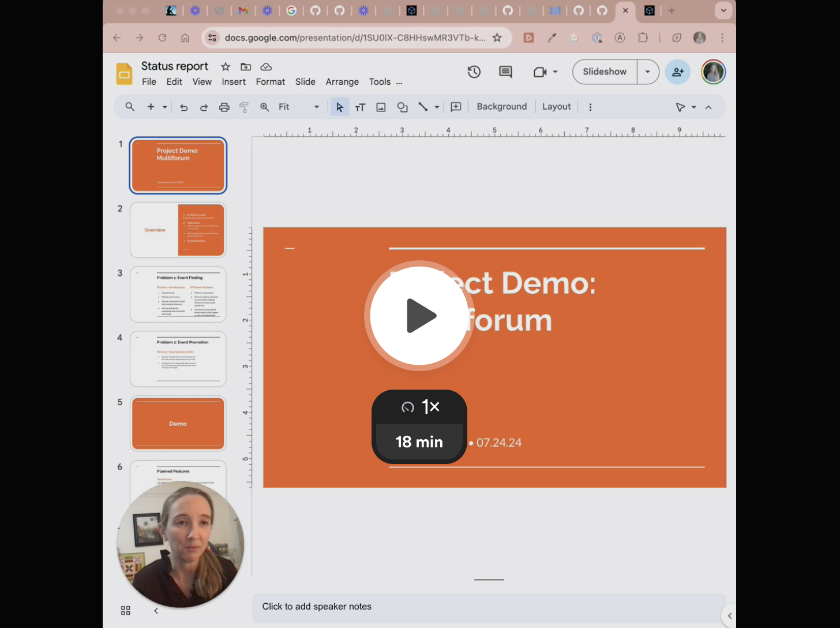
Task: Click the Shape tool icon
Action: click(x=402, y=107)
